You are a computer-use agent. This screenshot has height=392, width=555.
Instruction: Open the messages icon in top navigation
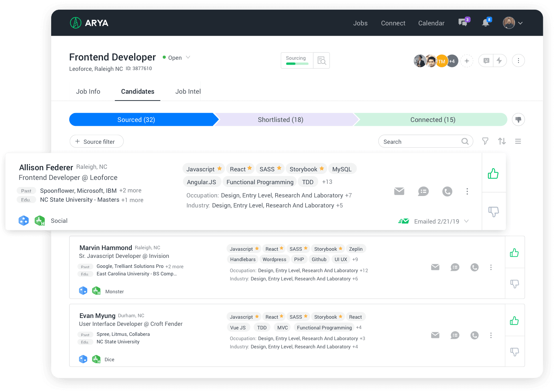pyautogui.click(x=463, y=23)
